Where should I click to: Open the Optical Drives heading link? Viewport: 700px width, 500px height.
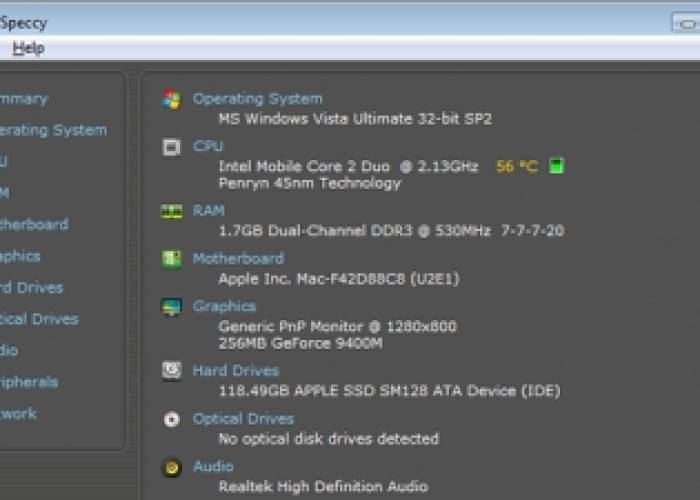(x=243, y=419)
